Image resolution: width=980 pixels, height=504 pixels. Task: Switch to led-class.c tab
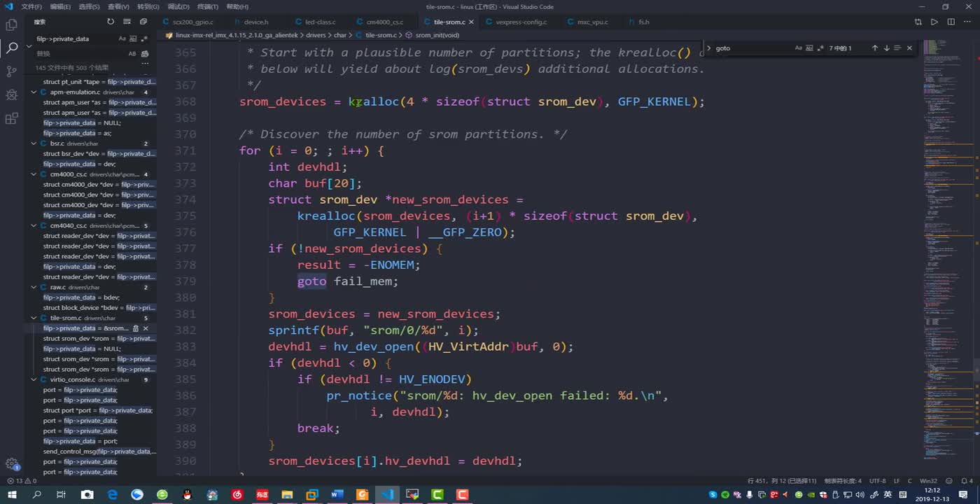coord(320,22)
